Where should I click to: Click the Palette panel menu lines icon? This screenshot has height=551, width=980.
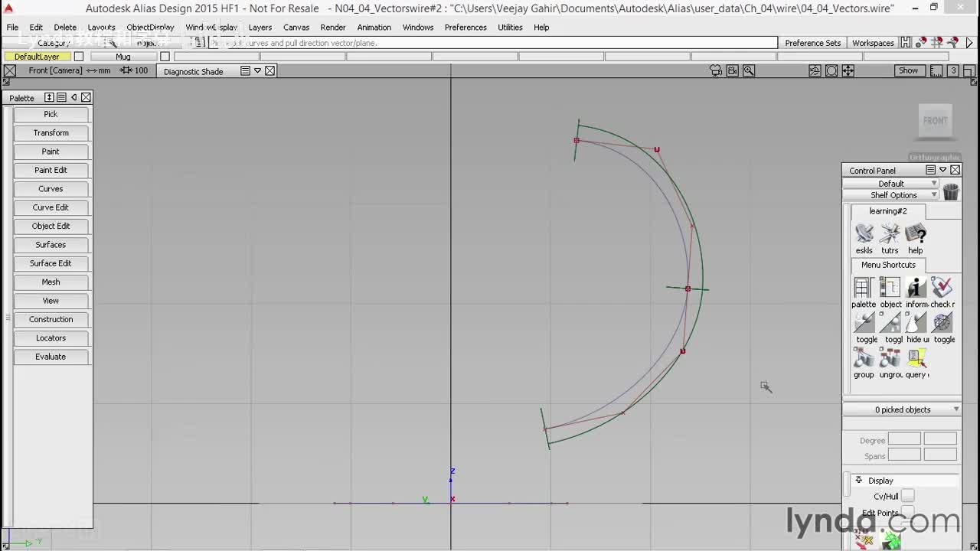tap(61, 97)
